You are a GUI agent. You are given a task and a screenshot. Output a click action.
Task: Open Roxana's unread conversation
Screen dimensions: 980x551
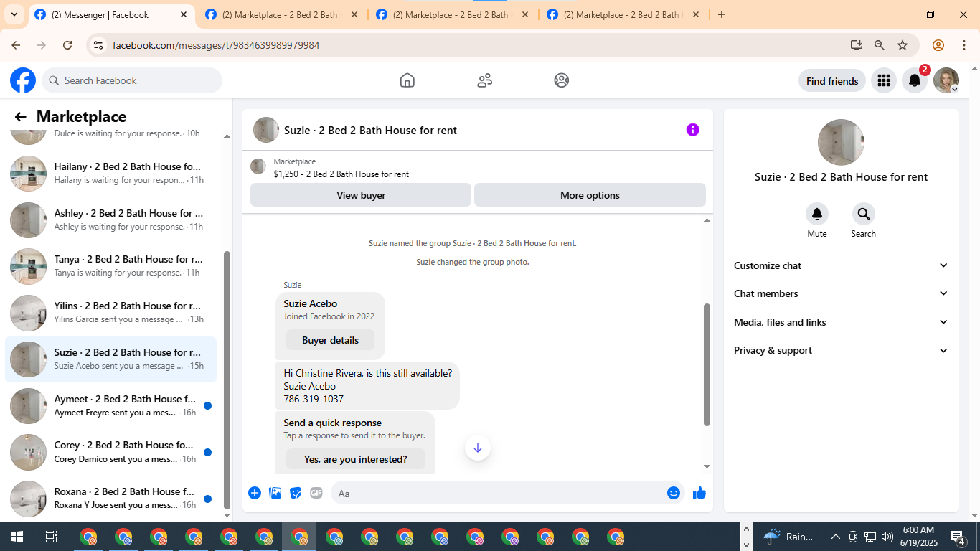[111, 498]
